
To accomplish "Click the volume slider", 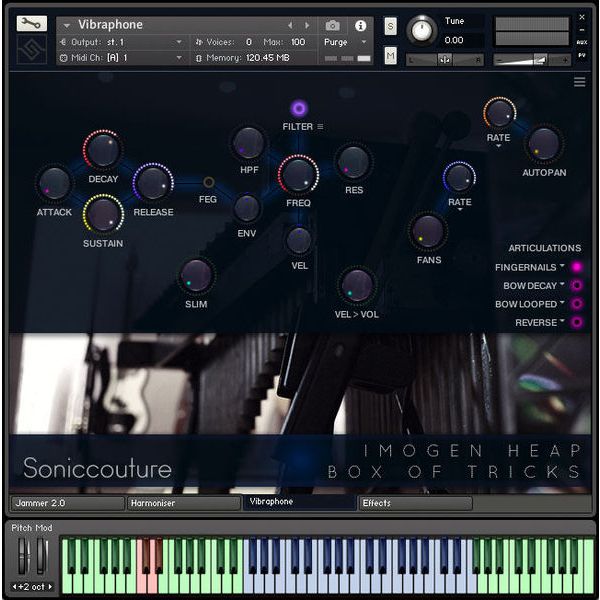I will tap(532, 60).
